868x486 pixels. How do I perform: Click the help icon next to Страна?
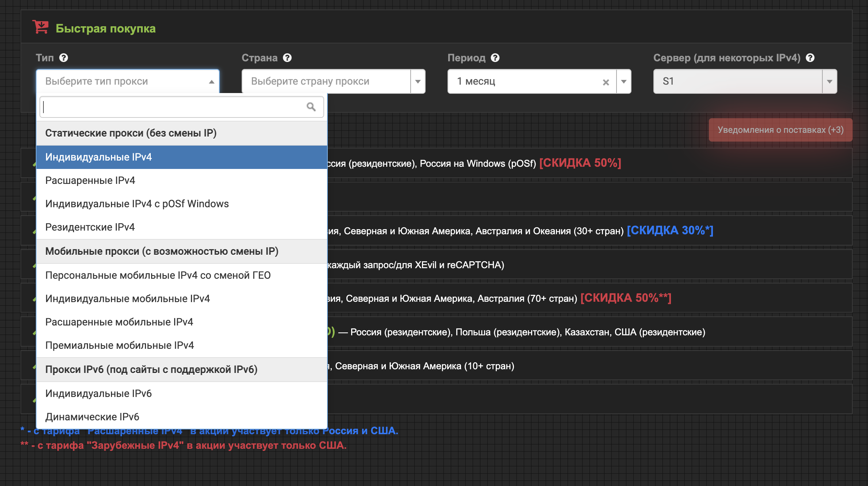point(287,58)
